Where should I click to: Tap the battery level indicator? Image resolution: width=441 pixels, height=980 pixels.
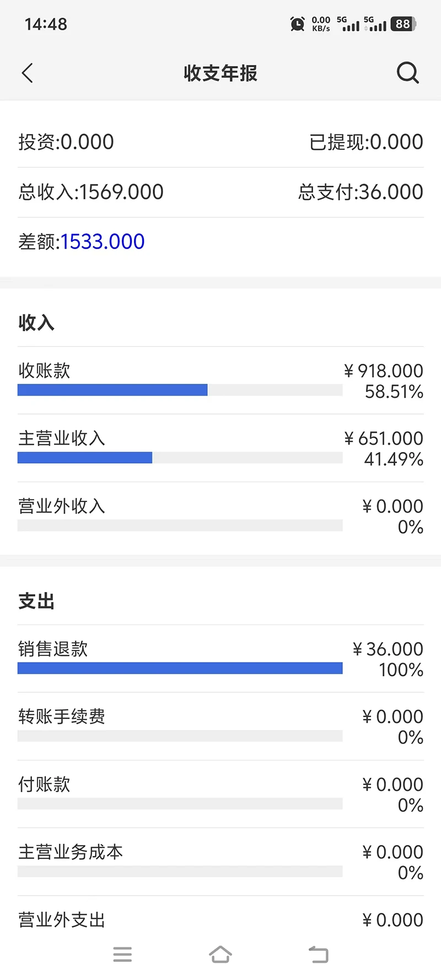click(x=404, y=24)
